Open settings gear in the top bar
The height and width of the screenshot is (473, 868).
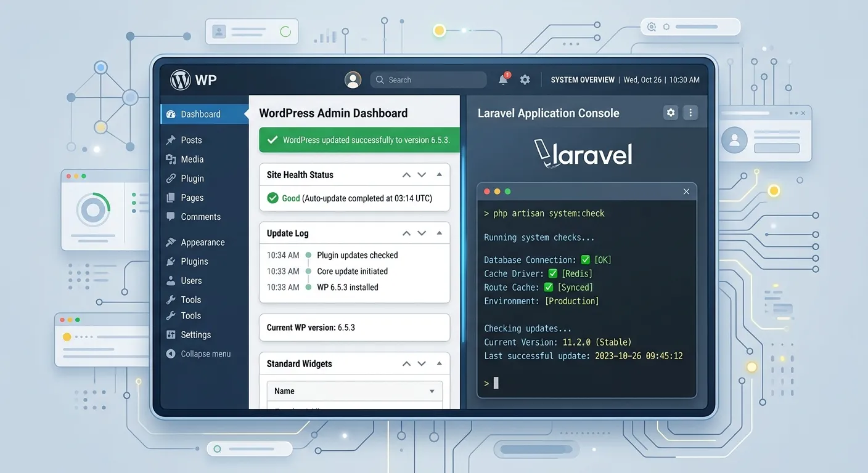click(525, 79)
